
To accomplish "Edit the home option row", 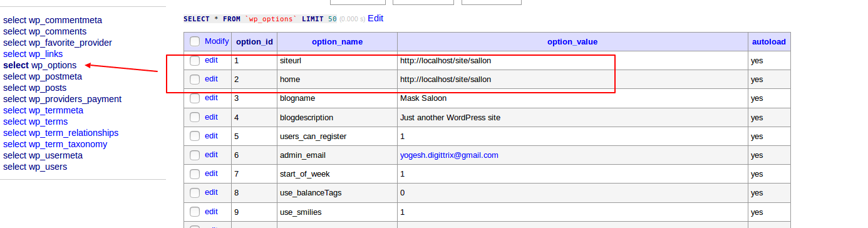I will point(211,79).
